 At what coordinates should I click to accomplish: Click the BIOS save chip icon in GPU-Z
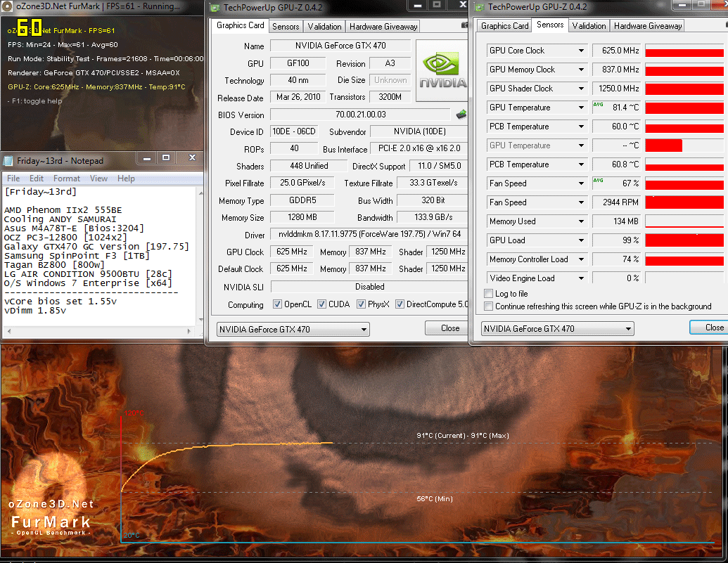click(x=461, y=114)
